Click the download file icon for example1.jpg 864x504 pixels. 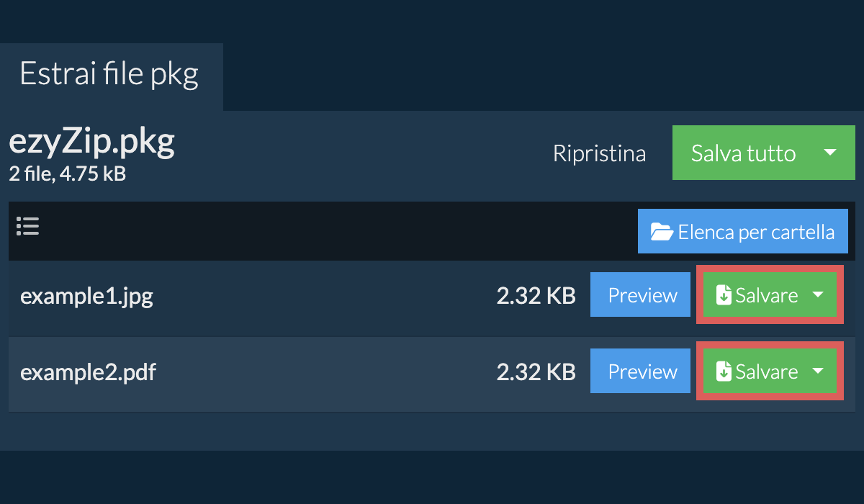(x=724, y=295)
